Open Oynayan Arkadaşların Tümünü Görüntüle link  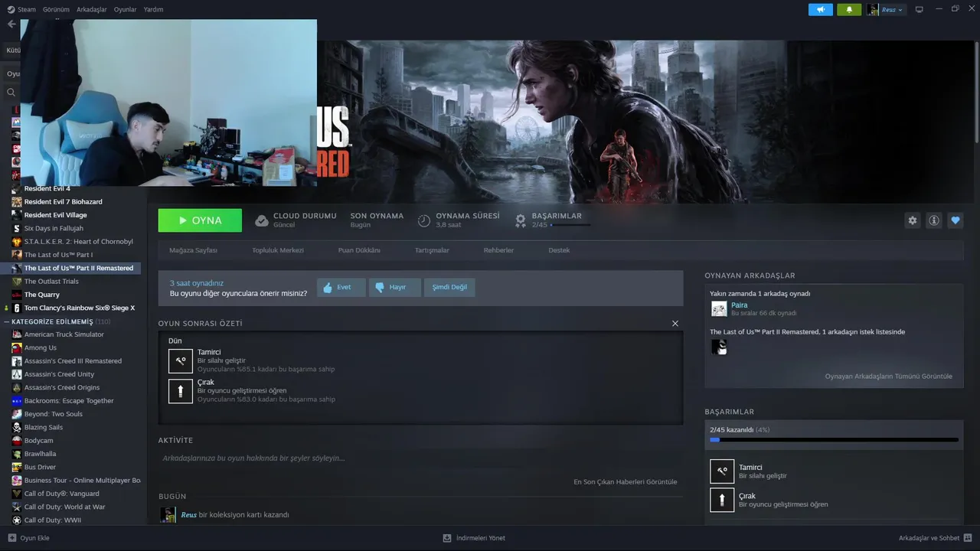[889, 377]
